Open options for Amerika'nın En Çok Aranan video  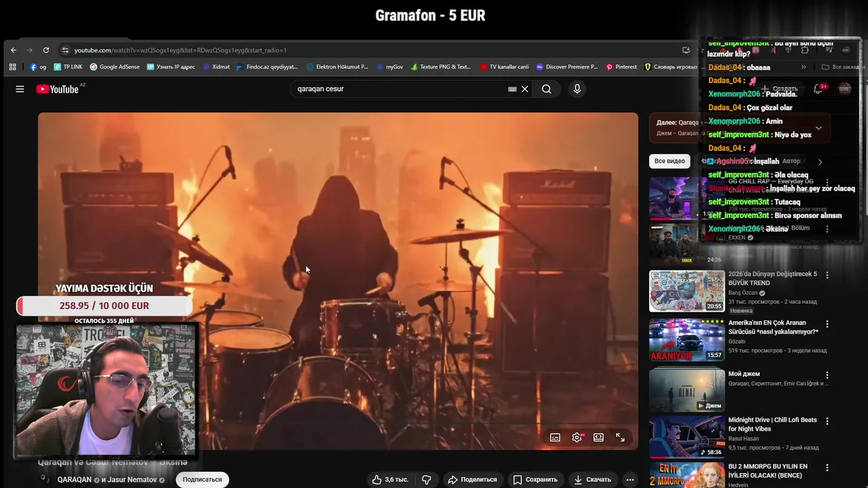pyautogui.click(x=827, y=324)
